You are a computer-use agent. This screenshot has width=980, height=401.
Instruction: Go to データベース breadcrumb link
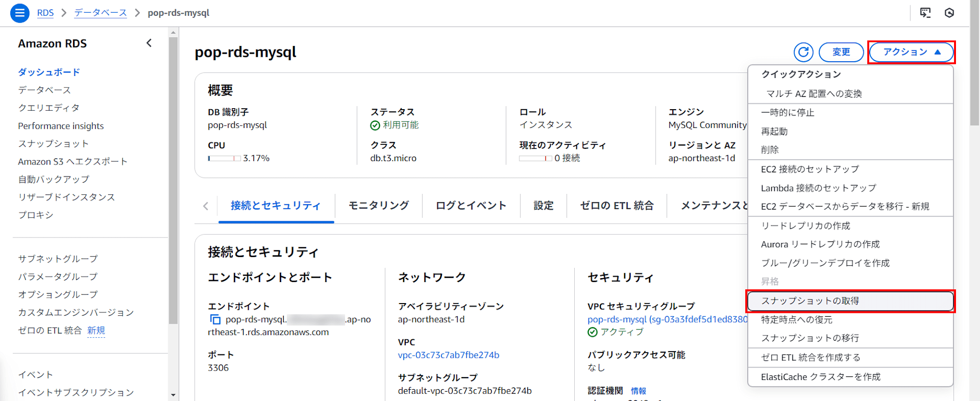(100, 13)
